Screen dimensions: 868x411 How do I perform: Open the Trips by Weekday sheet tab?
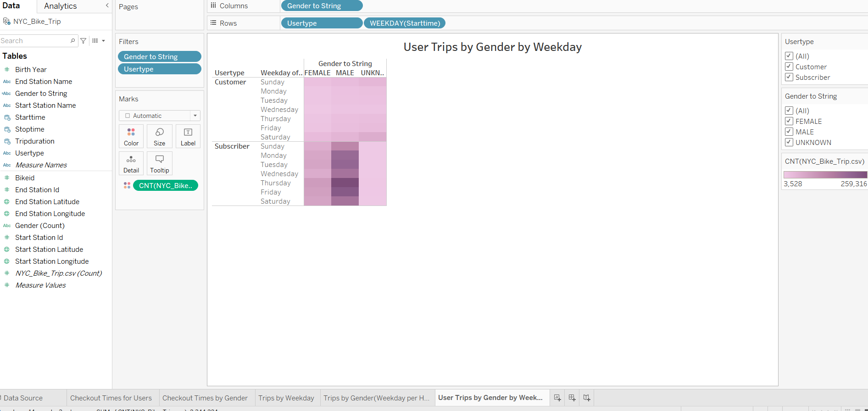pyautogui.click(x=286, y=398)
